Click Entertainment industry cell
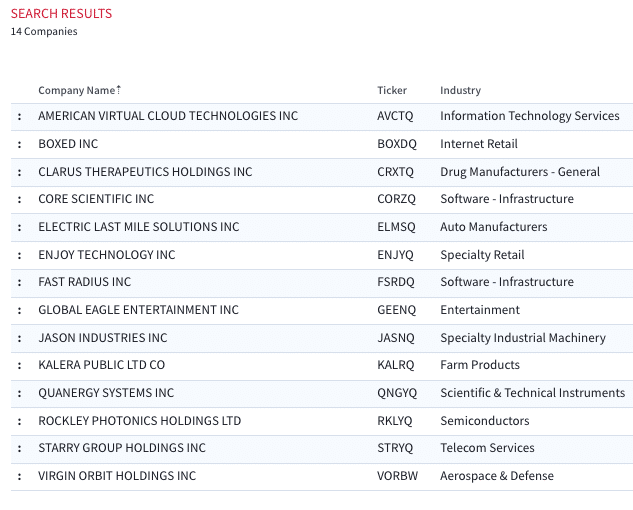Image resolution: width=633 pixels, height=510 pixels. [480, 310]
